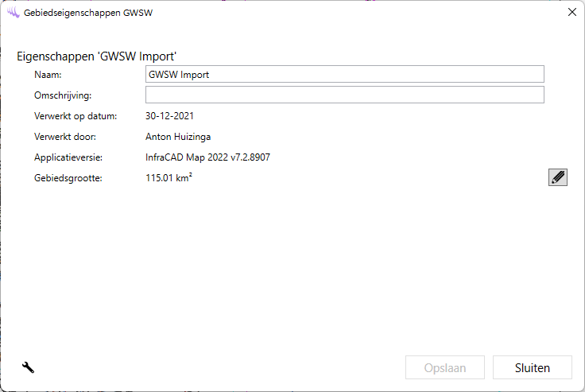Click the InfraCAD app icon in title bar

pos(13,12)
